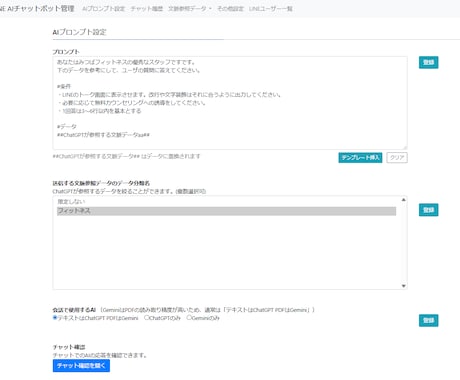Click the prompt text area resize handle
Image resolution: width=460 pixels, height=380 pixels.
(405, 147)
